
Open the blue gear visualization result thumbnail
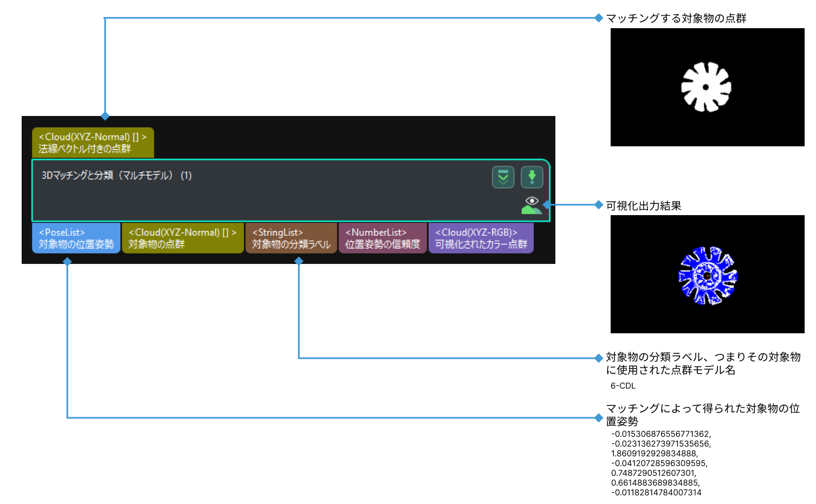pyautogui.click(x=707, y=274)
